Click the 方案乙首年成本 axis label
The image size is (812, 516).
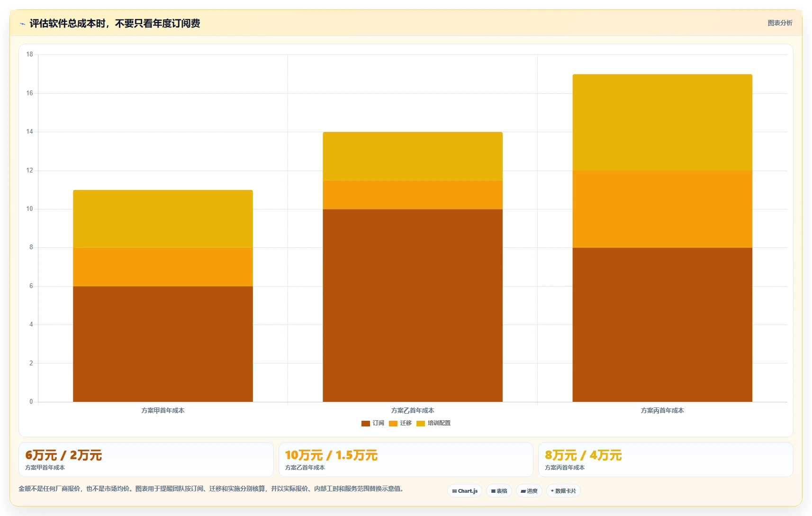413,410
